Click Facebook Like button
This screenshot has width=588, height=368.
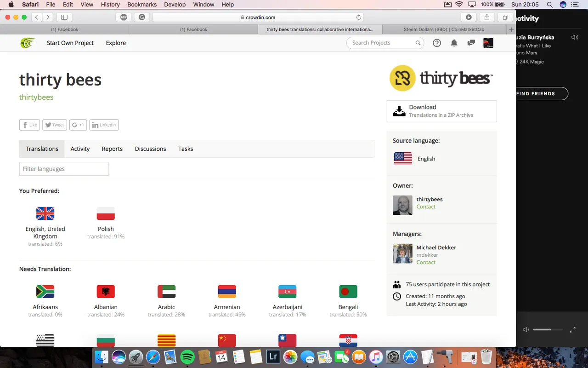pos(29,125)
